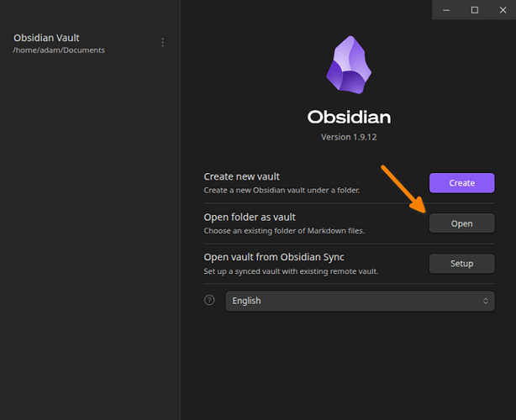Click the help question mark icon
516x420 pixels.
click(x=210, y=300)
